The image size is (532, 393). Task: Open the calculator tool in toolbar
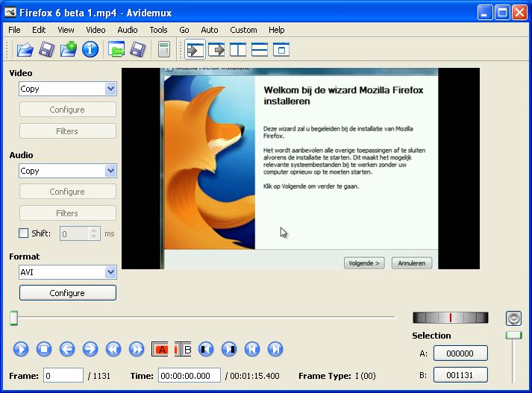164,50
